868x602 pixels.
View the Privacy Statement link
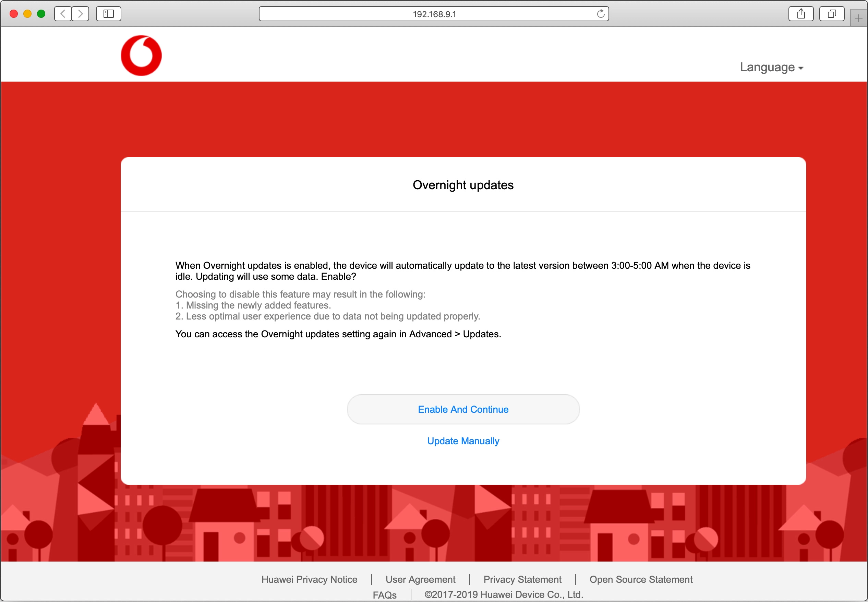coord(522,579)
